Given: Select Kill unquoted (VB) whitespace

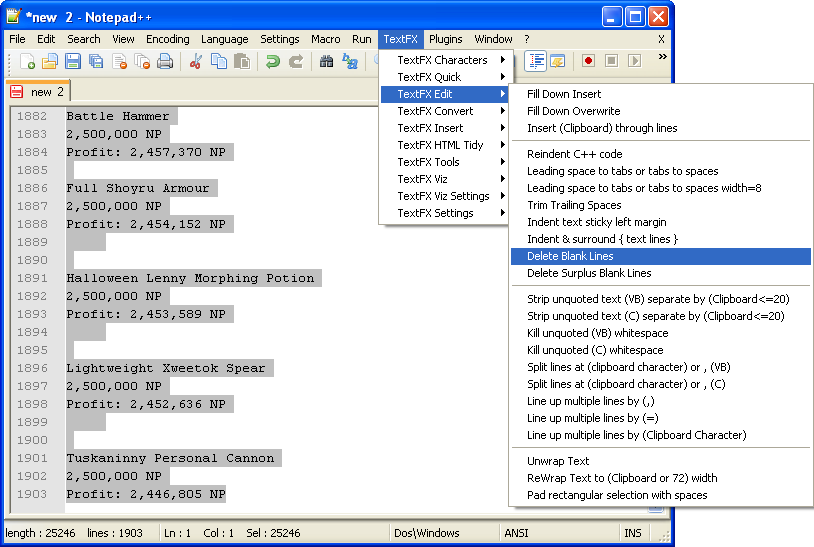Looking at the screenshot, I should 660,333.
